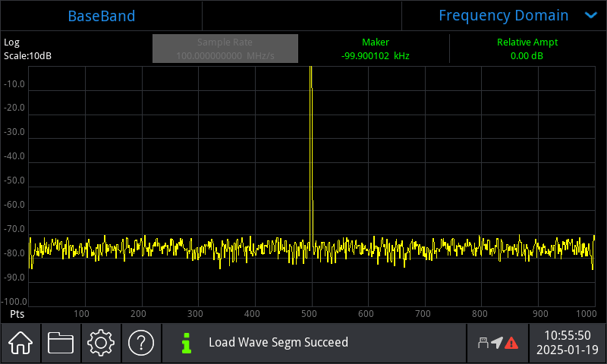Click the green info message icon

pyautogui.click(x=187, y=343)
